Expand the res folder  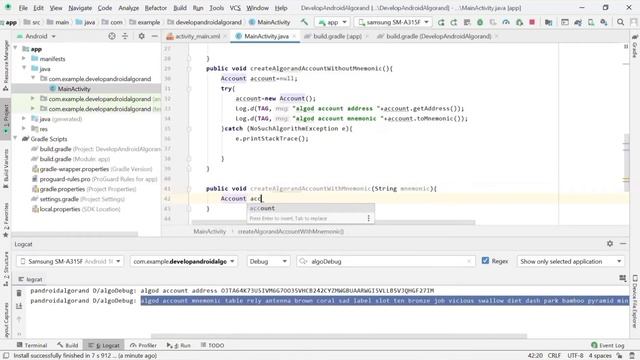click(x=24, y=129)
